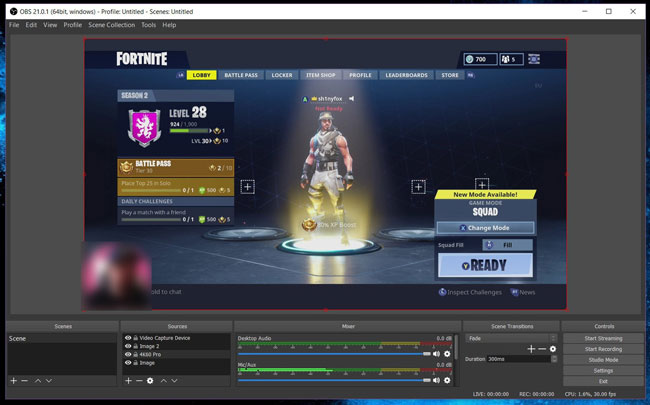Remove selected source with the Sources minus icon
The height and width of the screenshot is (405, 650).
click(x=139, y=381)
